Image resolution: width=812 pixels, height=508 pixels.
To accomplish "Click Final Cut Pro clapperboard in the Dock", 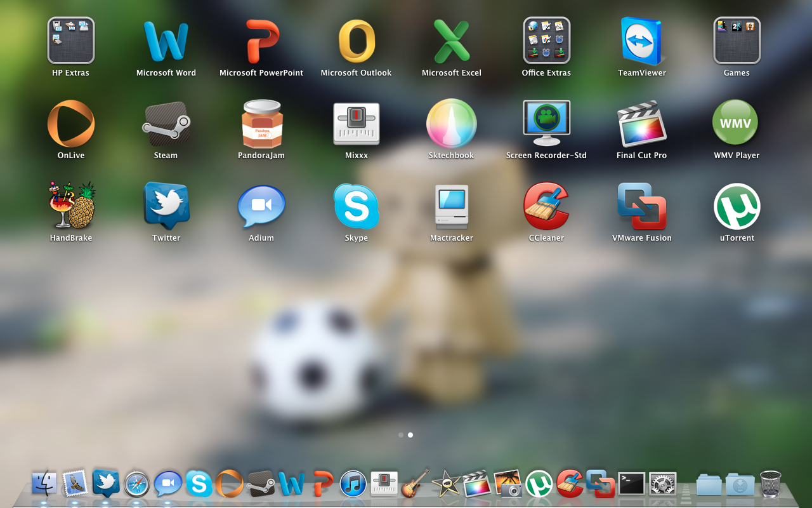I will click(477, 484).
